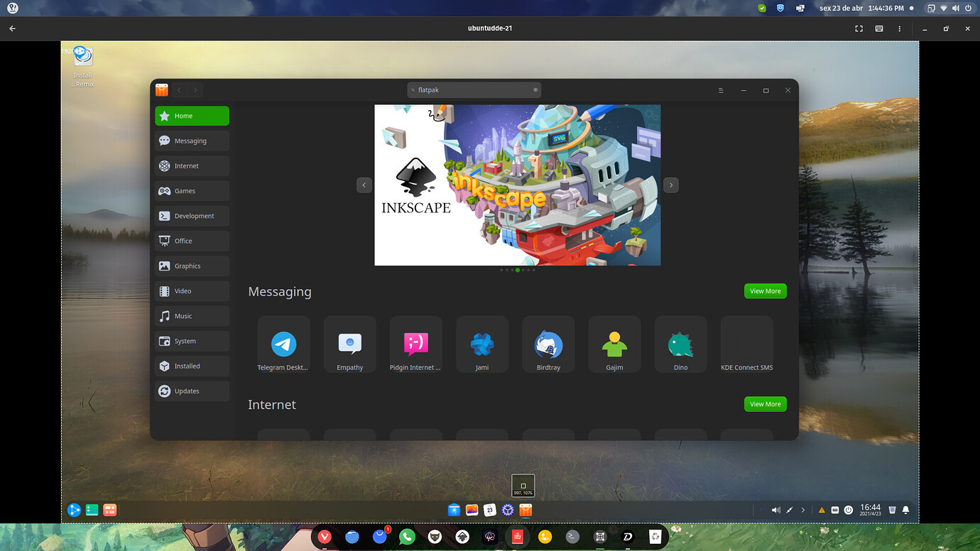This screenshot has width=980, height=551.
Task: Expand the Deepin tray arrow
Action: (x=803, y=510)
